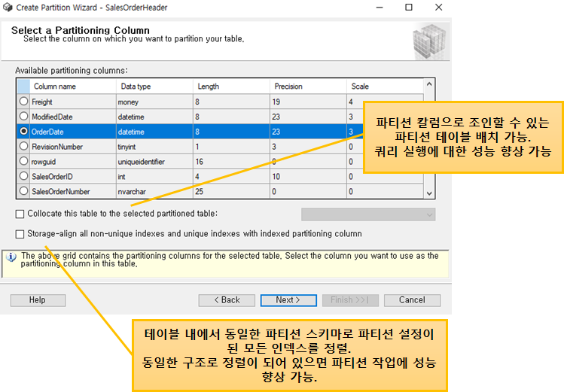
Task: Click the wizard icon in the title bar
Action: (8, 8)
